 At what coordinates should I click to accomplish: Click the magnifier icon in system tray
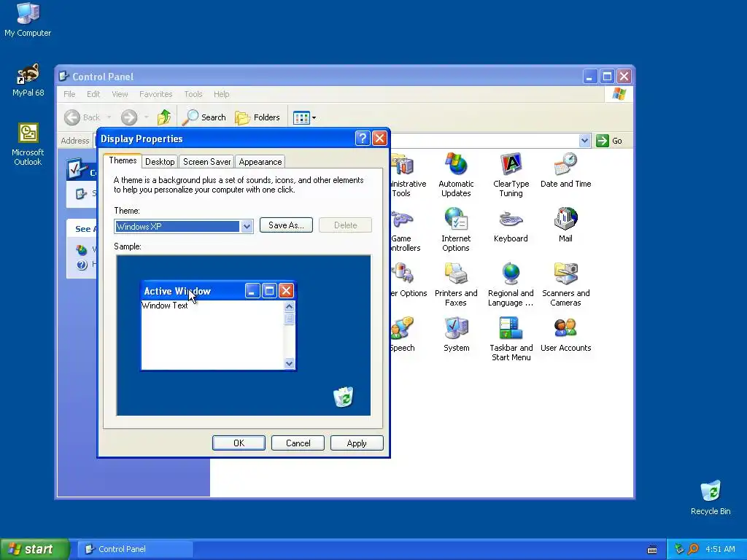coord(693,549)
